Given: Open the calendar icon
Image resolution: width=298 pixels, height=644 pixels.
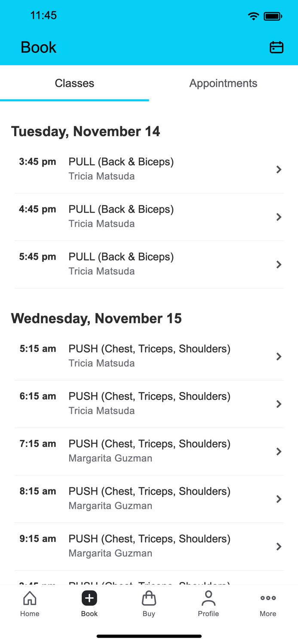Looking at the screenshot, I should coord(277,47).
